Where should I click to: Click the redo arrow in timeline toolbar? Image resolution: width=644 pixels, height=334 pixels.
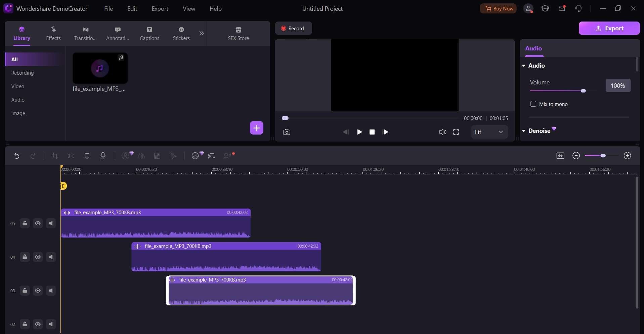(x=33, y=156)
